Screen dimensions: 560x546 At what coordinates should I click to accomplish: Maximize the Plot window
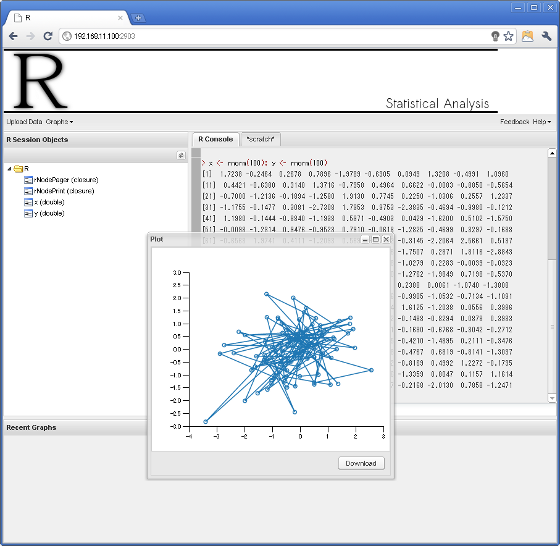pyautogui.click(x=376, y=240)
